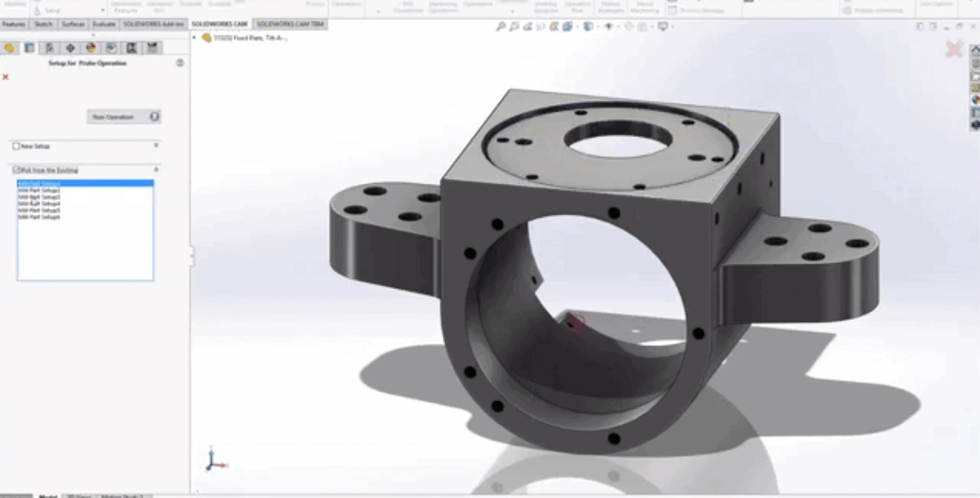Screen dimensions: 980x498
Task: Expand the New Setup section chevron
Action: pos(156,146)
